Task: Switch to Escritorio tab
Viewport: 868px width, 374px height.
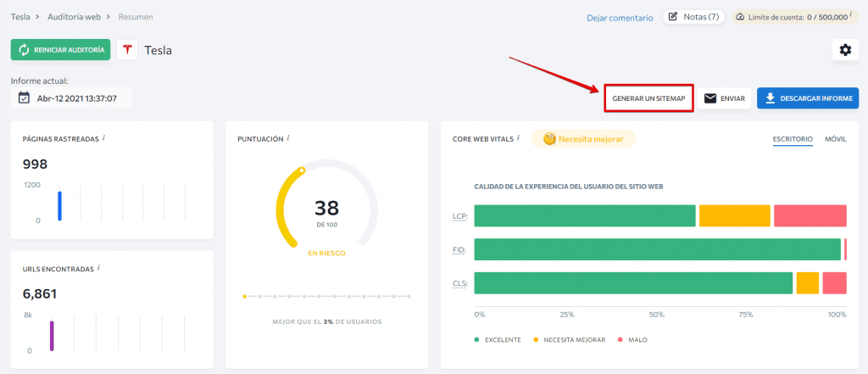Action: point(793,139)
